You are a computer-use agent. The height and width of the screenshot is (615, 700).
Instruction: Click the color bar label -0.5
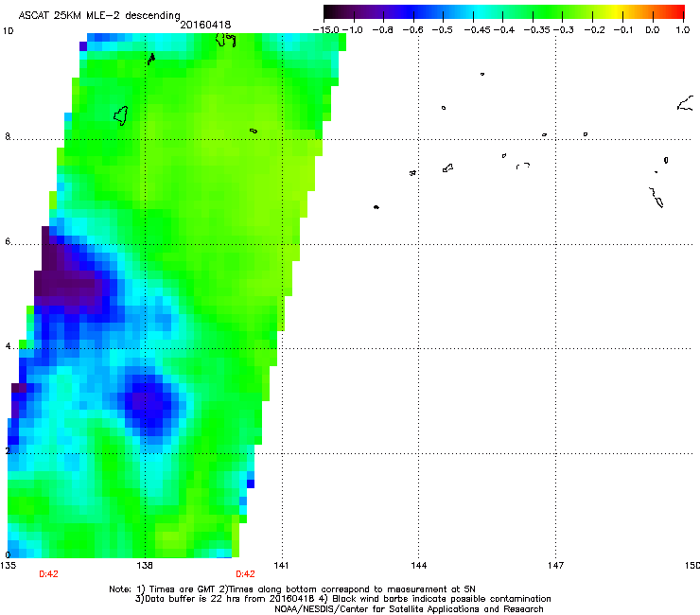coord(443,30)
